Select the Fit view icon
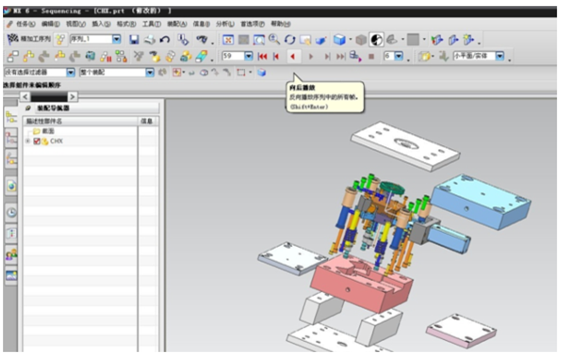This screenshot has width=564, height=360. coord(228,39)
